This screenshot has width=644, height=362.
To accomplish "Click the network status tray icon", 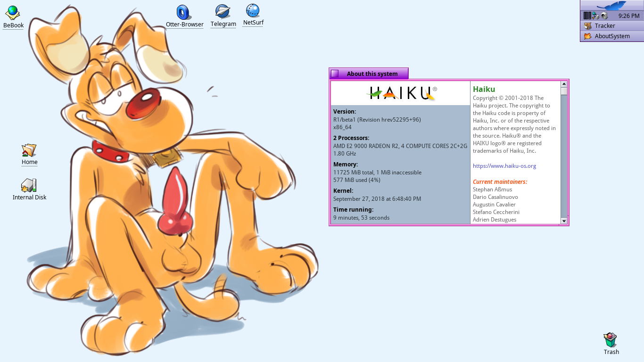I will tap(595, 16).
